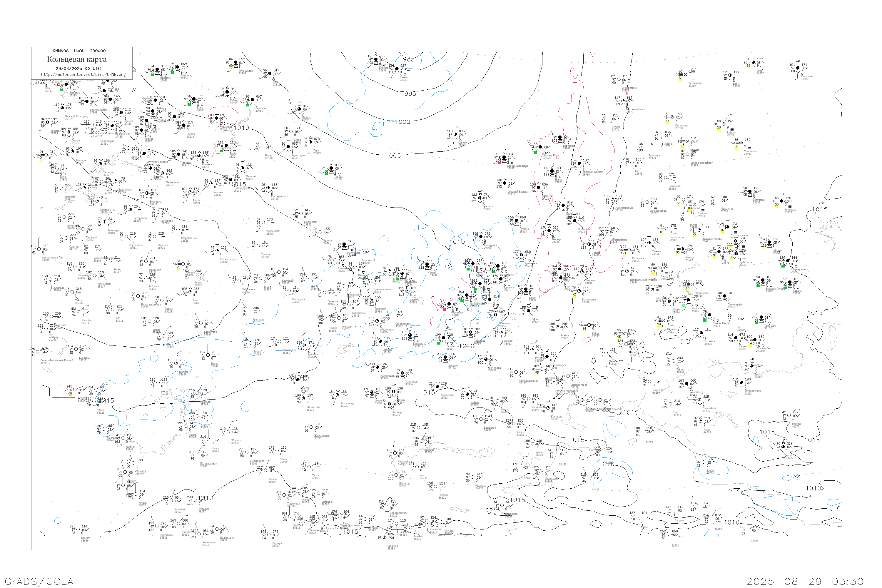Click the 1000 isobar pressure label
882x588 pixels.
[403, 122]
